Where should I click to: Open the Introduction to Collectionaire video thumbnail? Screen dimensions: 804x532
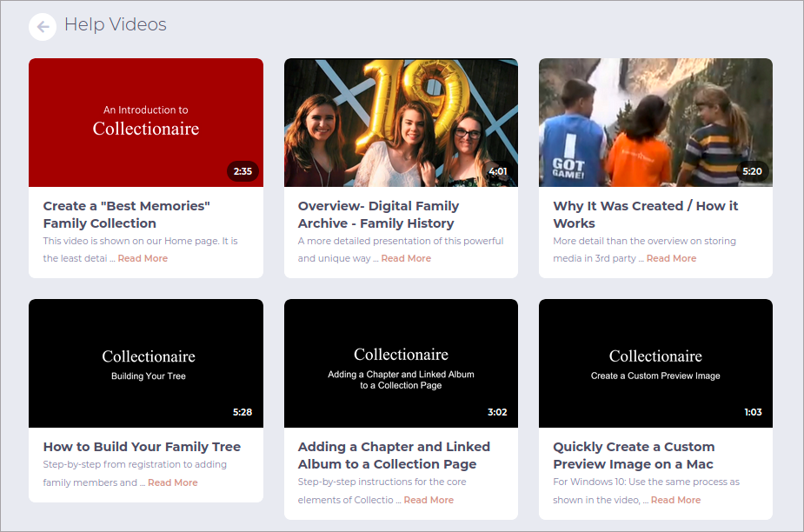pos(146,123)
